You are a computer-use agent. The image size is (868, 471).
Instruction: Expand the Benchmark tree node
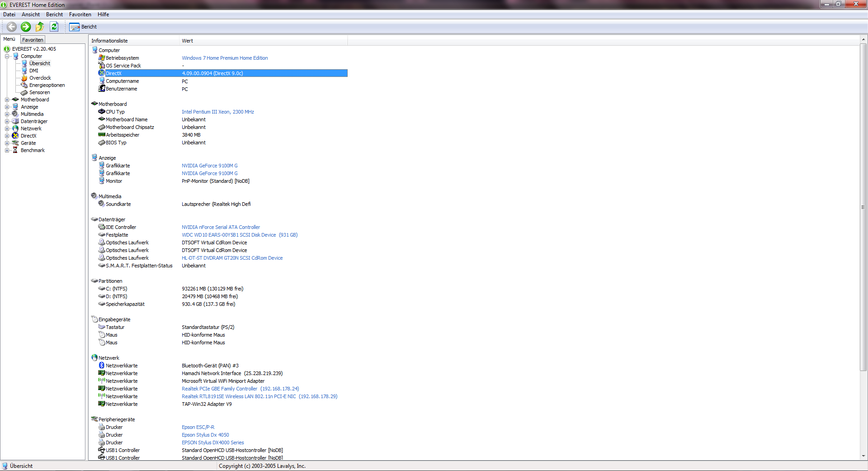pos(7,150)
